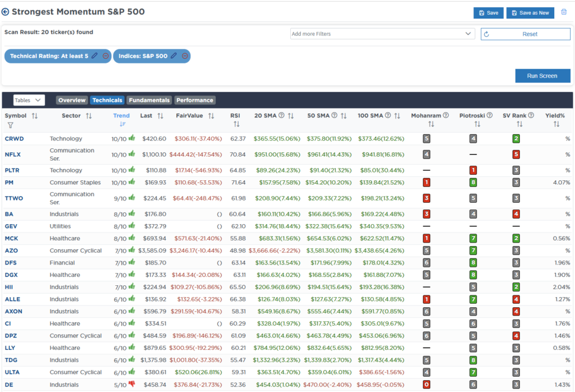Click PM's green Piotroski 8 badge
The width and height of the screenshot is (575, 392).
coord(473,183)
